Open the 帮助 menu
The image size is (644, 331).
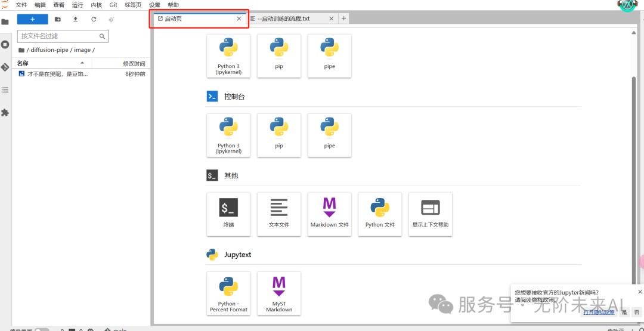(174, 5)
